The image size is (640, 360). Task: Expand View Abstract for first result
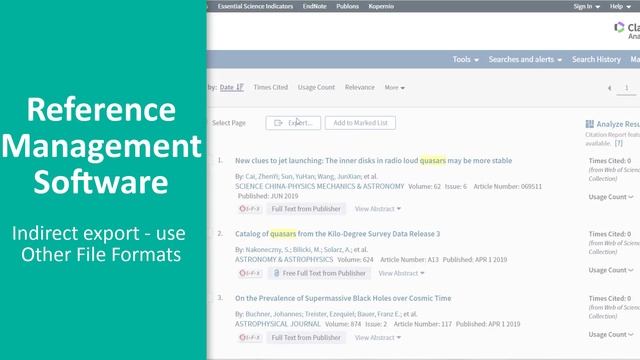click(378, 209)
